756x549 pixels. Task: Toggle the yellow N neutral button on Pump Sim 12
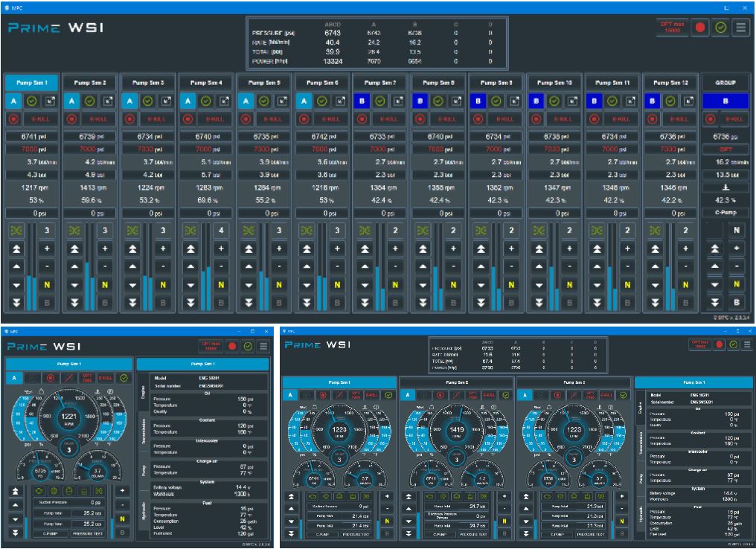click(685, 285)
